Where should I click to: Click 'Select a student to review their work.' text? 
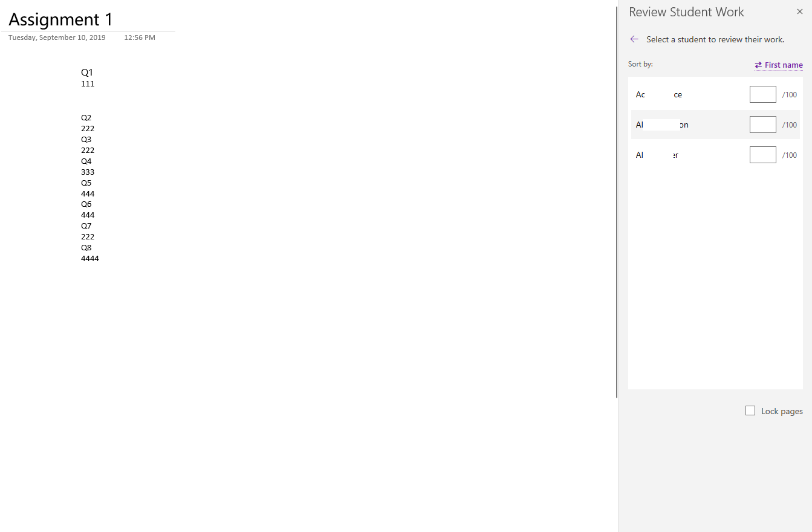click(715, 39)
